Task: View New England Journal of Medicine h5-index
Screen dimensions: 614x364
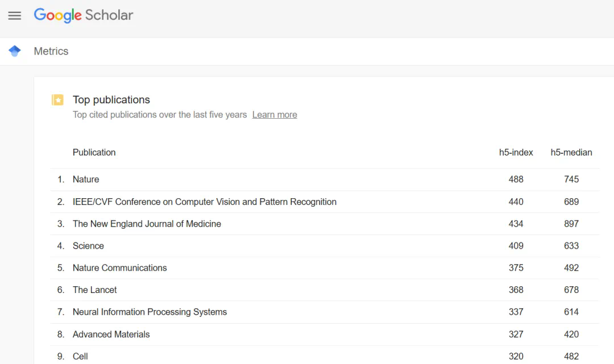Action: click(516, 224)
